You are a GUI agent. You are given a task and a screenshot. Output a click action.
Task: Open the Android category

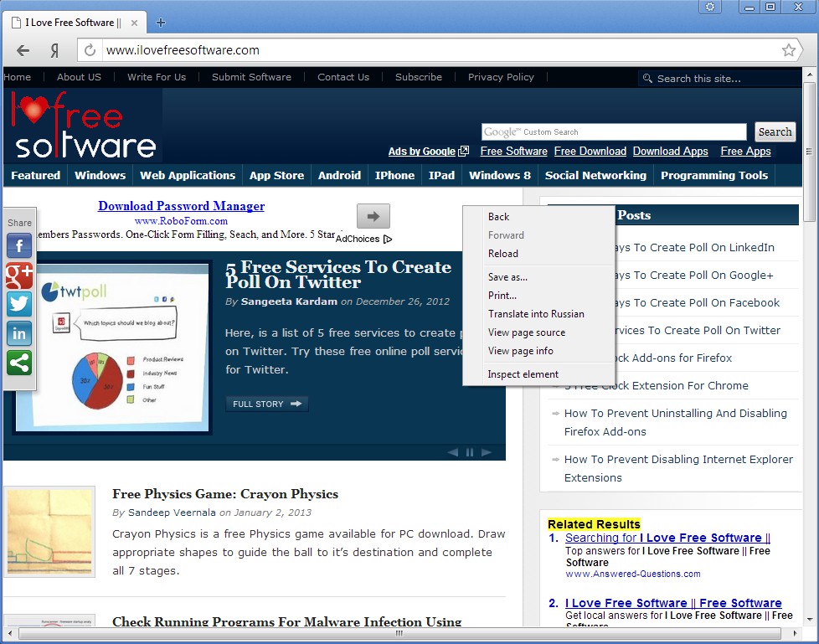[339, 176]
